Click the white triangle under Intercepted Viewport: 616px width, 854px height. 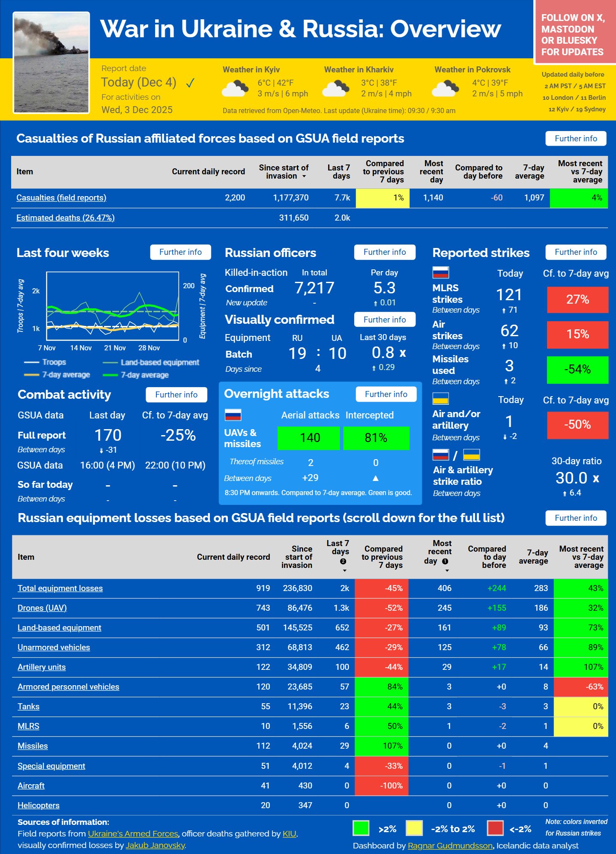point(376,478)
